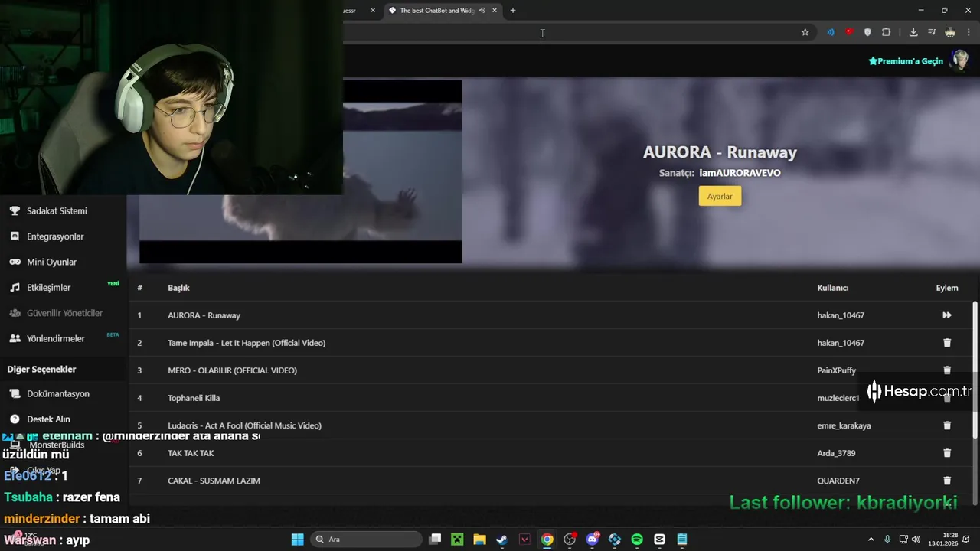Image resolution: width=980 pixels, height=551 pixels.
Task: Click the taskbar Ara search box
Action: pos(367,540)
